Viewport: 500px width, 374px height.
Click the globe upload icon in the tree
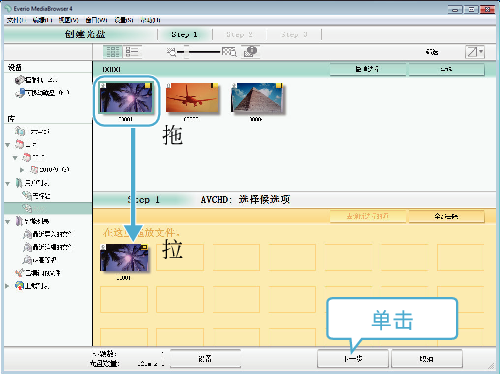point(20,286)
